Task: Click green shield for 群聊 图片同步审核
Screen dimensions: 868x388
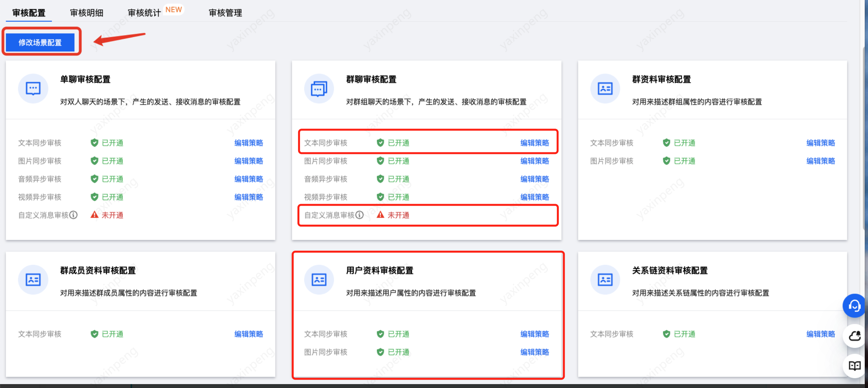Action: coord(380,161)
